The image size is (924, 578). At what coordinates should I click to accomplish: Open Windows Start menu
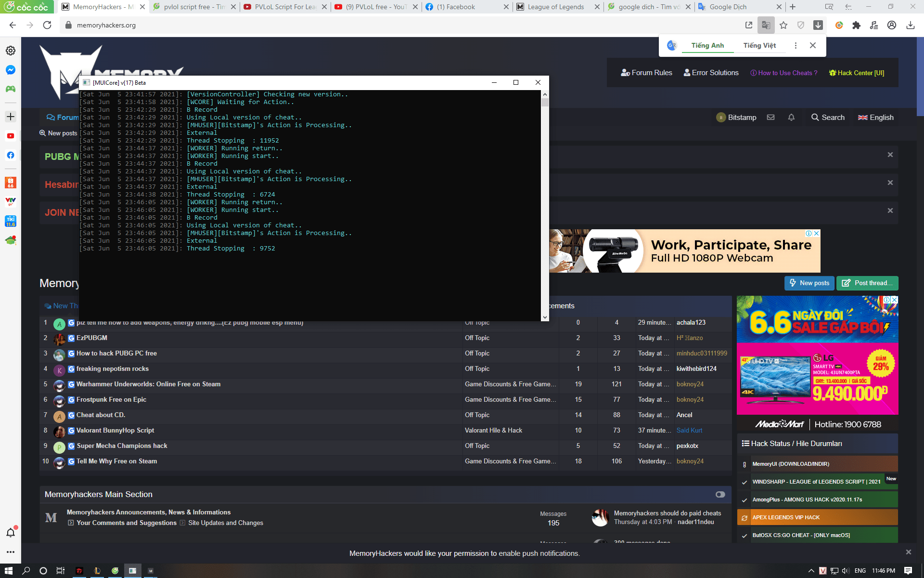click(x=9, y=571)
